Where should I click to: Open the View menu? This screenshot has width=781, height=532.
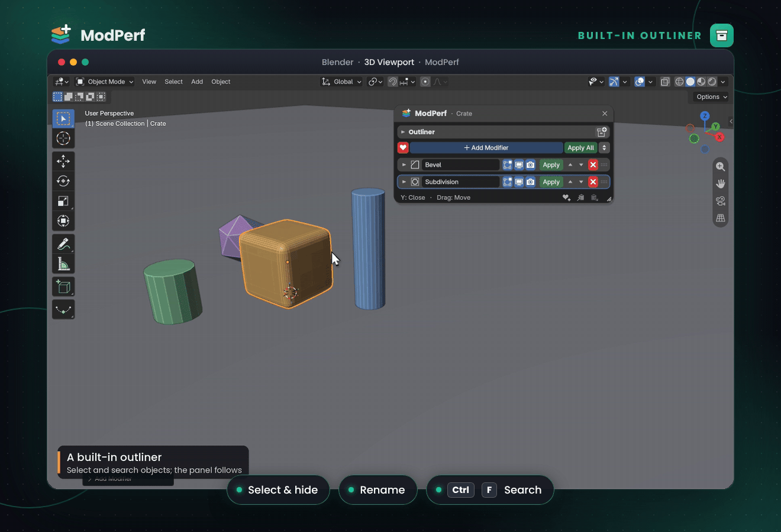click(x=149, y=82)
